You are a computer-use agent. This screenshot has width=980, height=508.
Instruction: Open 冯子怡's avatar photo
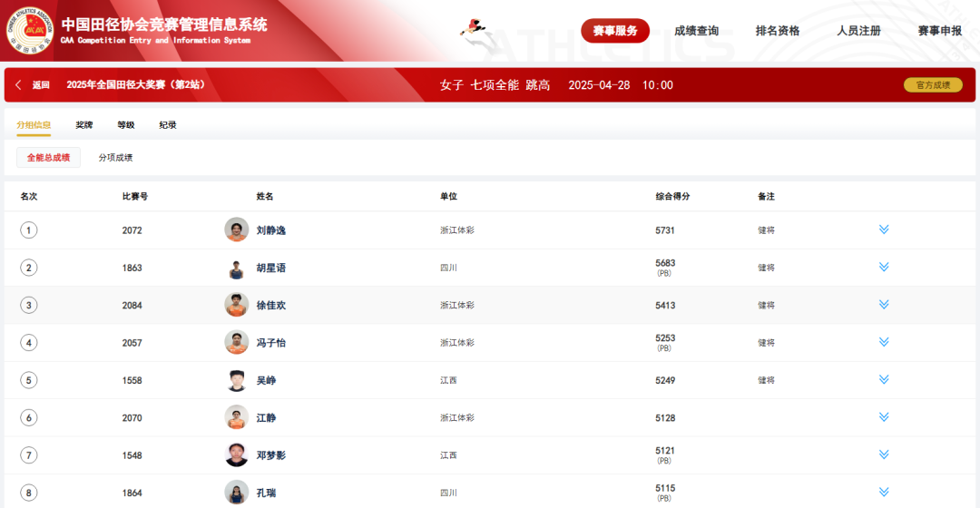coord(236,342)
